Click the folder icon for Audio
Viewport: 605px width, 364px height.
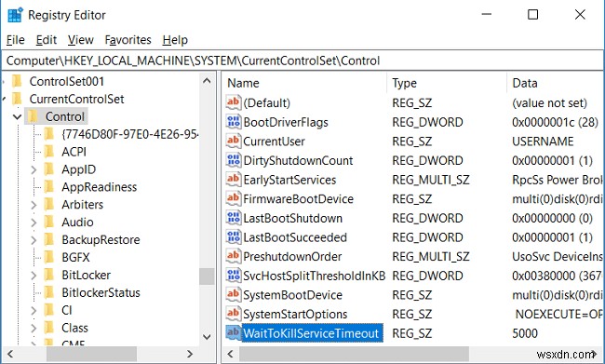click(49, 222)
